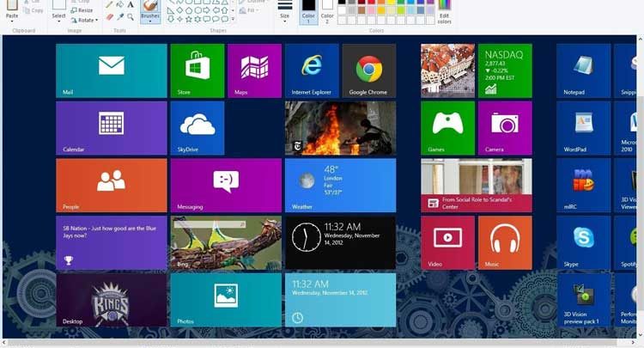Pick the lavender color swatch

[x=430, y=10]
